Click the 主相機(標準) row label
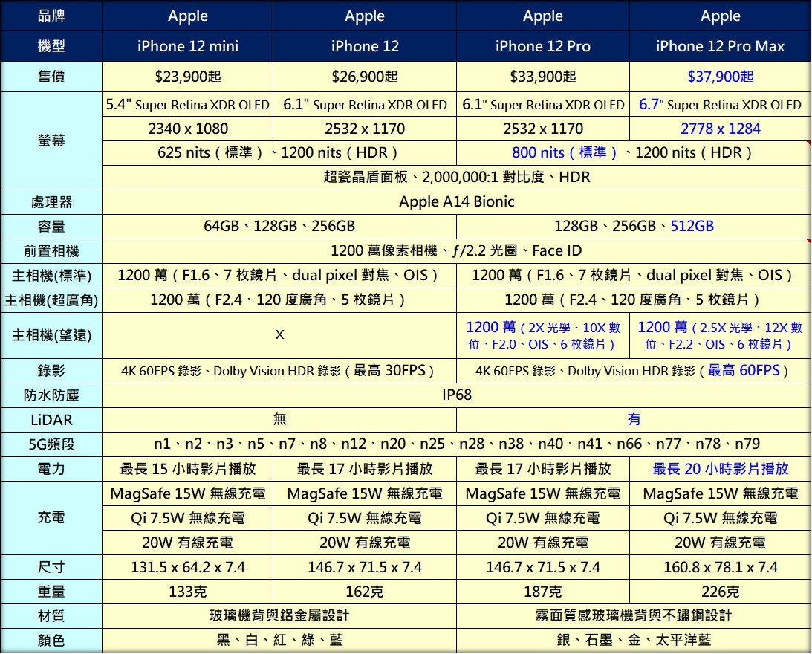 point(51,276)
